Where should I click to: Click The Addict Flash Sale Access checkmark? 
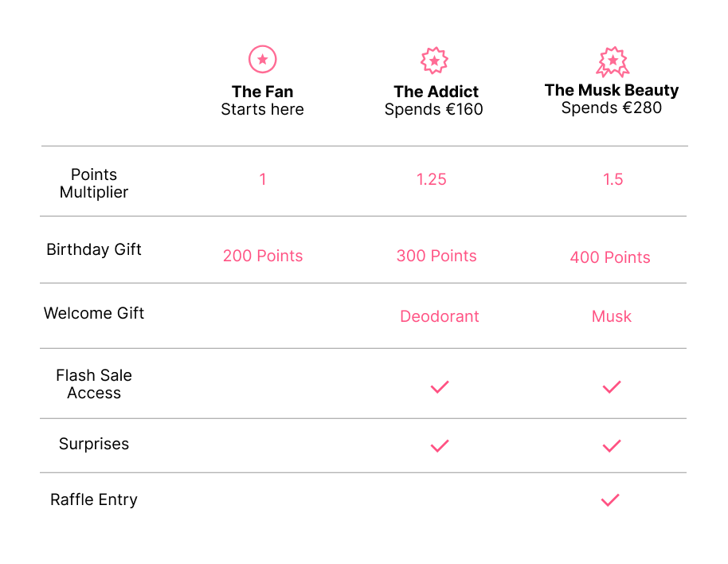tap(440, 386)
